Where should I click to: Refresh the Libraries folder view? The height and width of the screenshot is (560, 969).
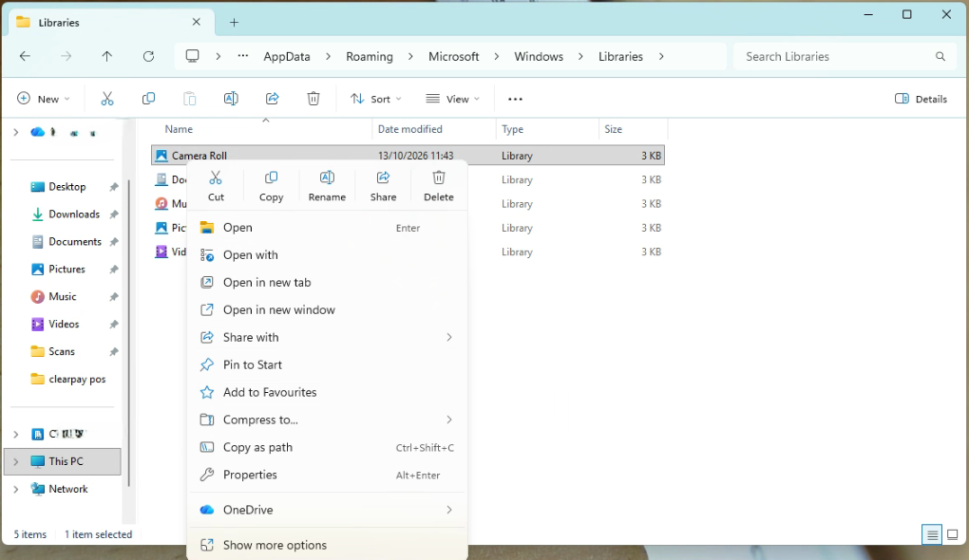coord(148,56)
